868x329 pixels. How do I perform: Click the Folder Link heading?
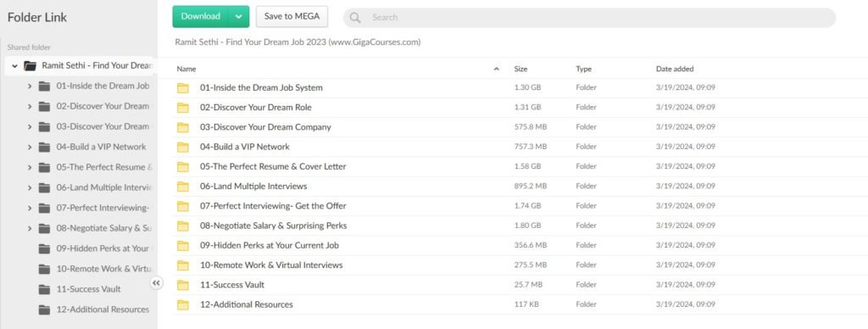pos(37,17)
